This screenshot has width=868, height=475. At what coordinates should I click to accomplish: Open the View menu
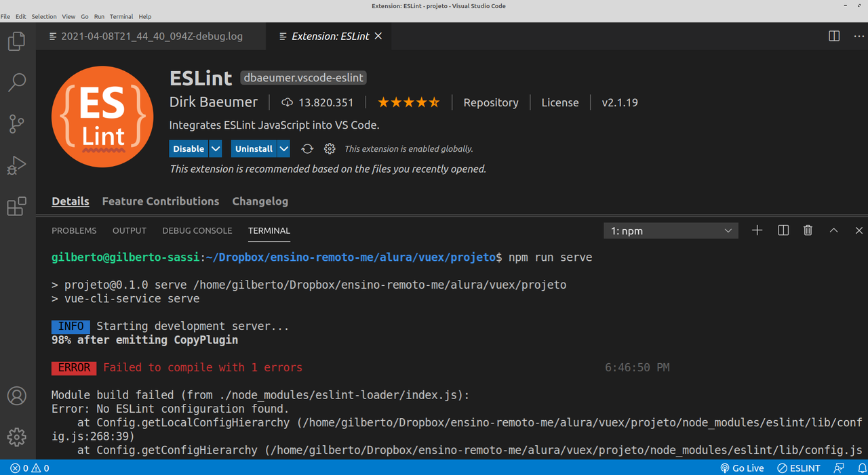pyautogui.click(x=68, y=16)
